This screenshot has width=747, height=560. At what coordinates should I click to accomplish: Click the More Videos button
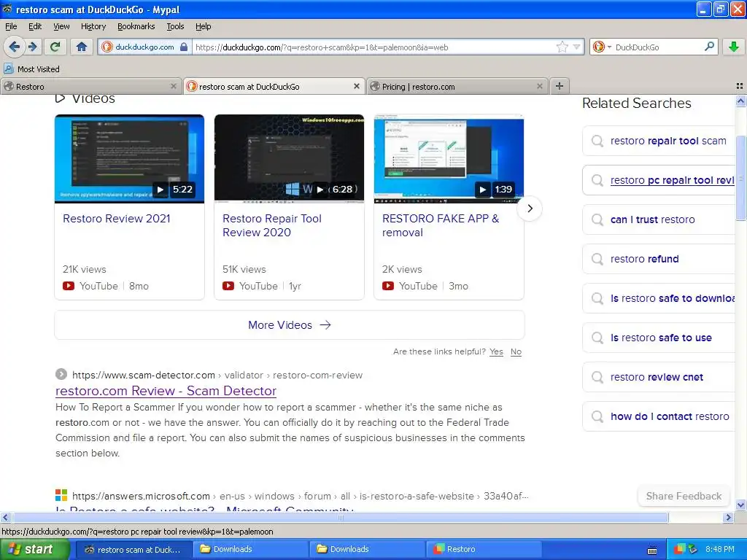tap(290, 324)
